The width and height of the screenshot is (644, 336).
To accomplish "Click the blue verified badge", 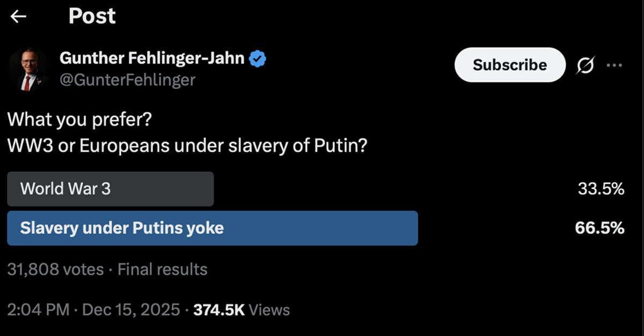I will pyautogui.click(x=258, y=58).
